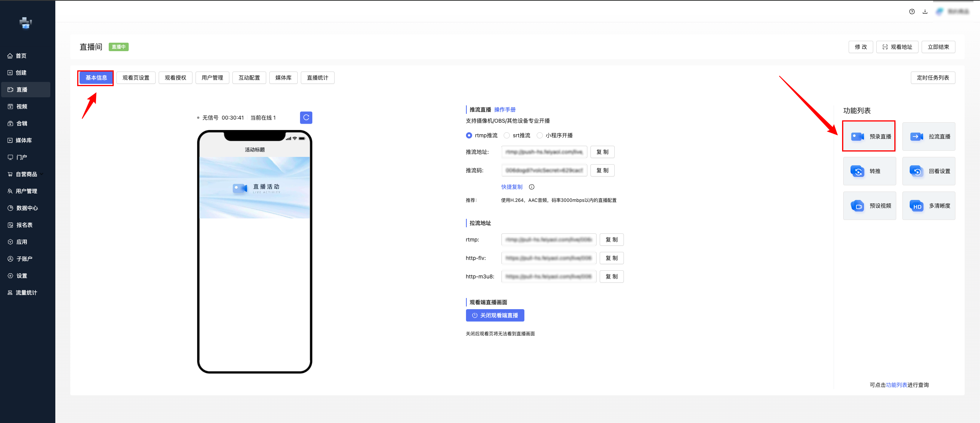This screenshot has height=423, width=980.
Task: Select the 小程序开播 radio option
Action: tap(540, 135)
